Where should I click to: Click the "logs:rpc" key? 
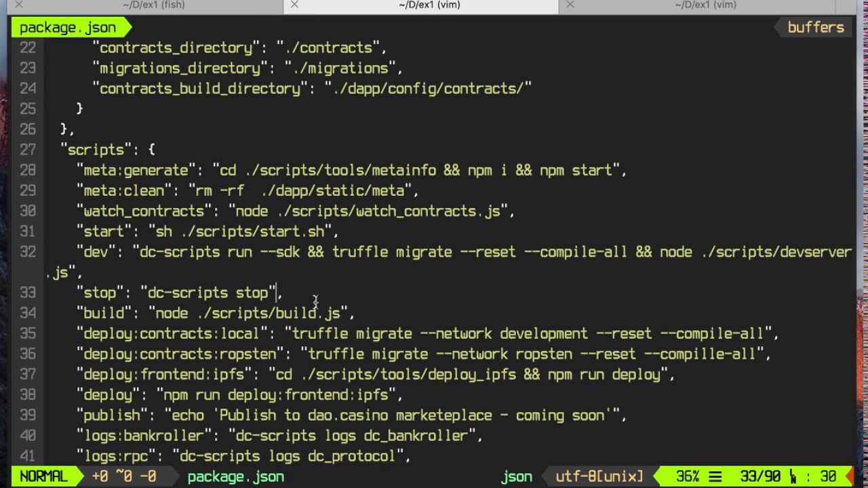(116, 456)
